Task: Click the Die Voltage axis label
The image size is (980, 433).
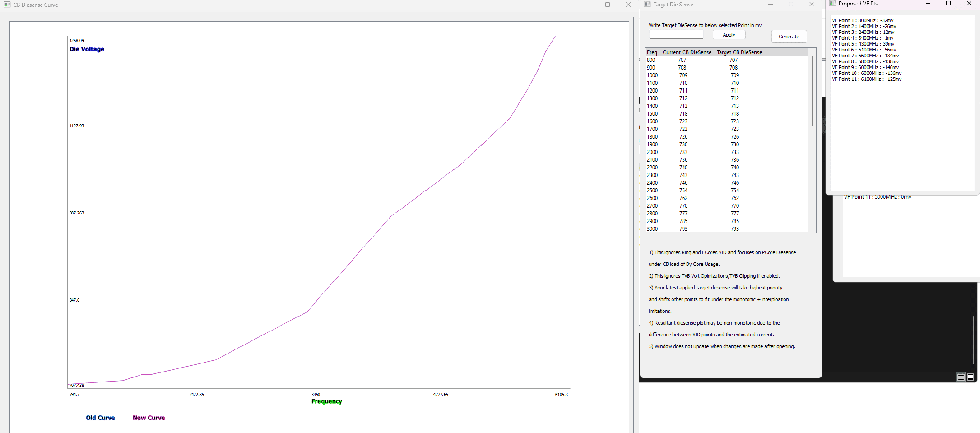Action: tap(87, 49)
